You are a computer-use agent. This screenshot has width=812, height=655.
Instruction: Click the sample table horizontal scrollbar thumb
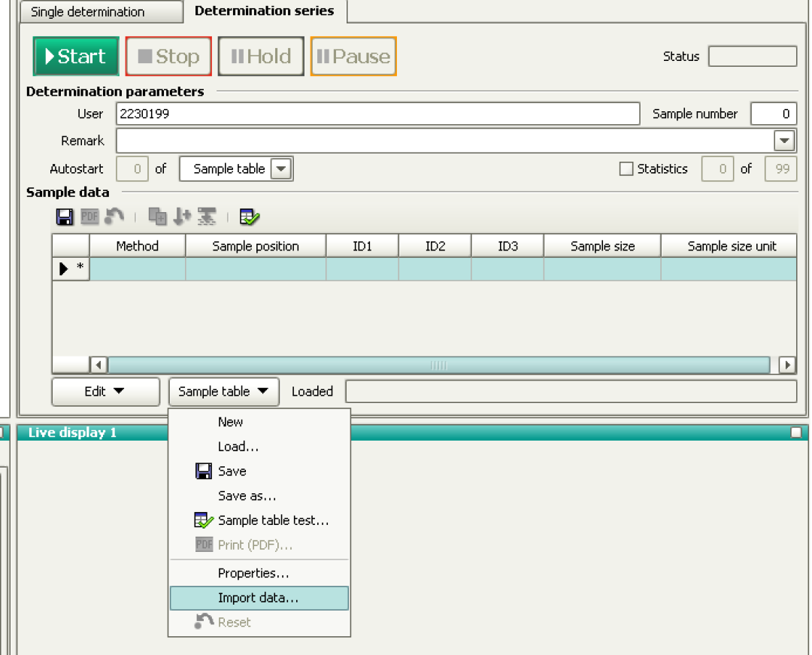[438, 365]
